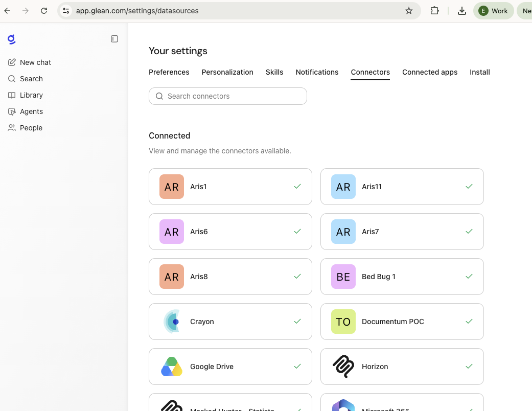This screenshot has width=532, height=411.
Task: Open the Aris6 connector name
Action: coord(199,232)
